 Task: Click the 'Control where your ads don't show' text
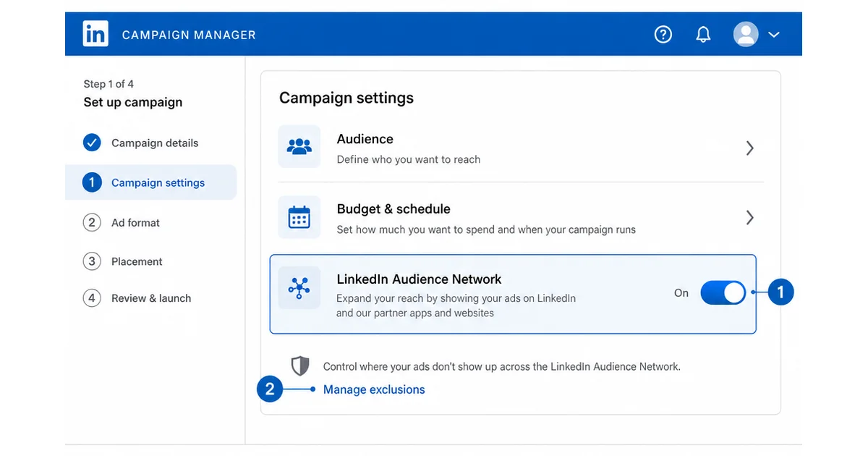[502, 366]
